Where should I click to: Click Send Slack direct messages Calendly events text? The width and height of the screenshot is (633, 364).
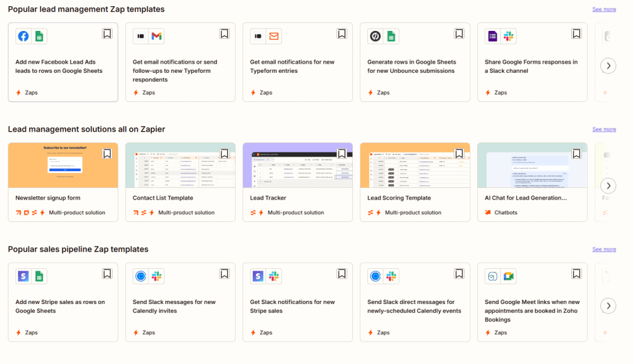point(414,307)
